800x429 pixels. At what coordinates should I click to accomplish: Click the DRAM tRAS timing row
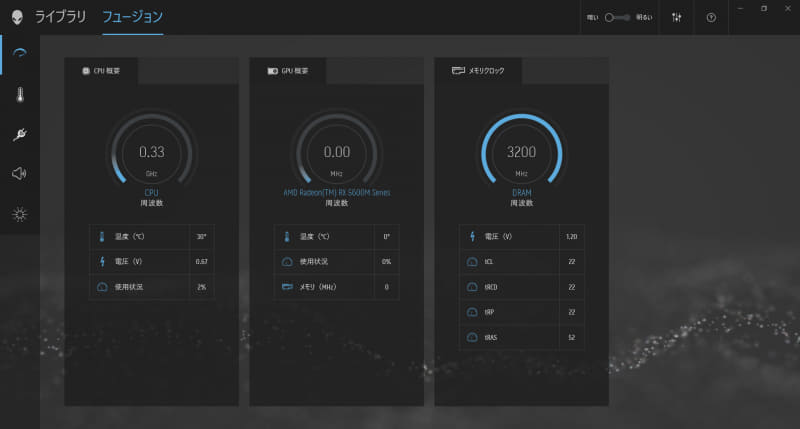point(521,337)
